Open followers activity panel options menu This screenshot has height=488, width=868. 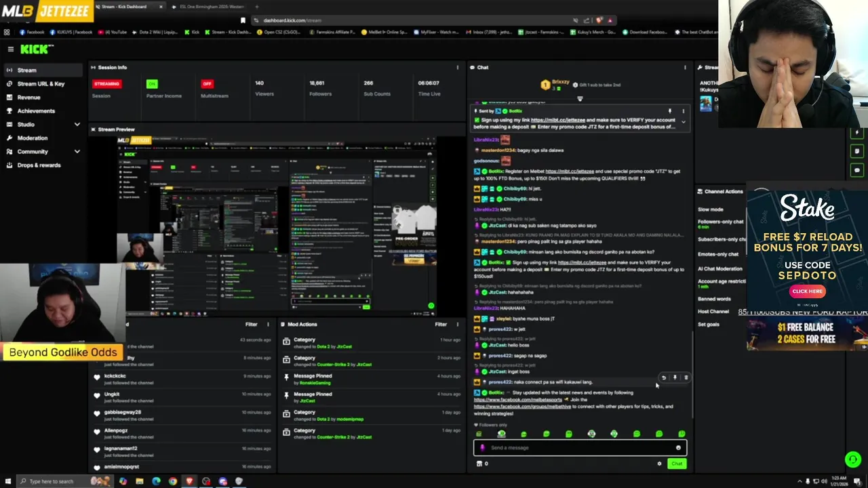(x=267, y=324)
